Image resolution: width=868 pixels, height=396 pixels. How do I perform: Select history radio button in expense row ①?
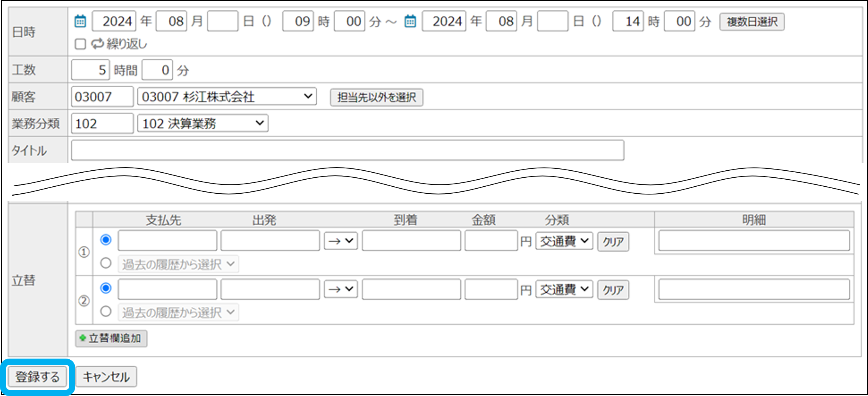pyautogui.click(x=106, y=263)
